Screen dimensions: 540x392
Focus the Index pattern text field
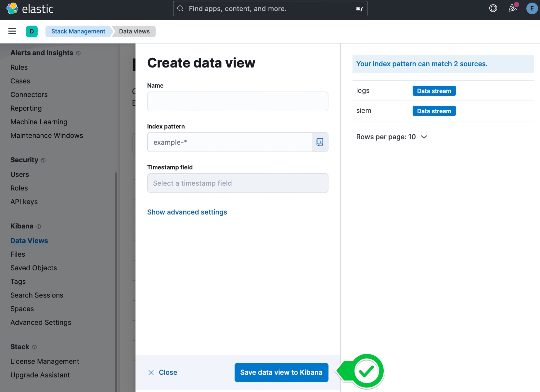(229, 142)
